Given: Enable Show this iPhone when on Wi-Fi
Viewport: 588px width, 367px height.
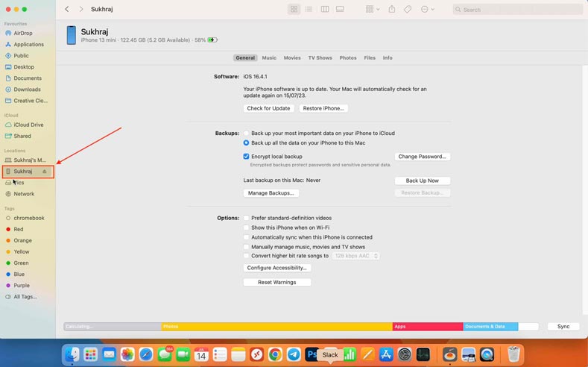Looking at the screenshot, I should click(x=246, y=228).
